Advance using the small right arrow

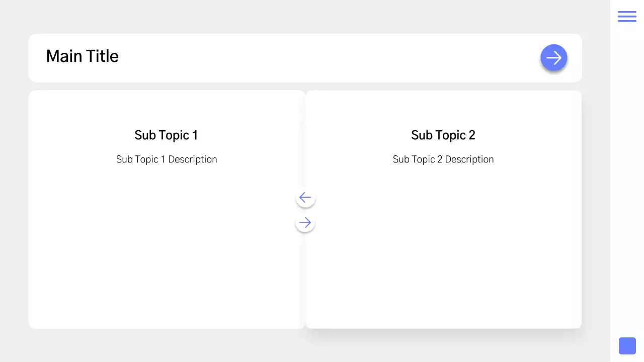pos(305,223)
